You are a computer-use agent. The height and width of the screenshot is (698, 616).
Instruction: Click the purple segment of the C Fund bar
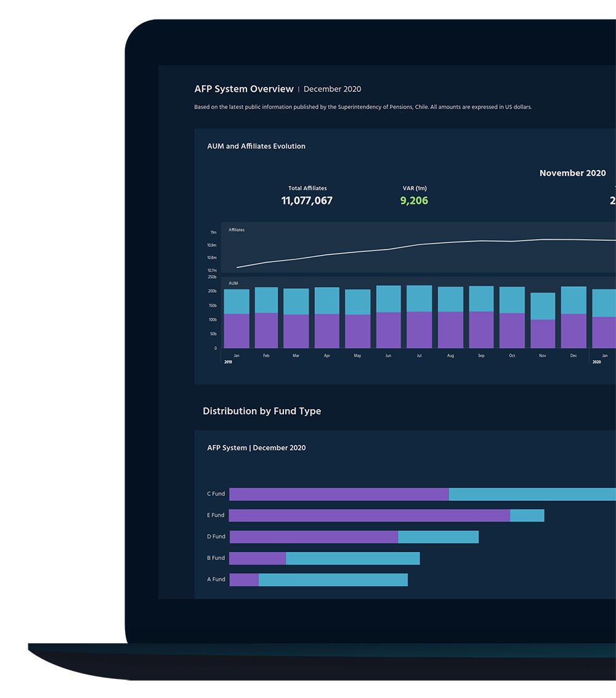339,494
